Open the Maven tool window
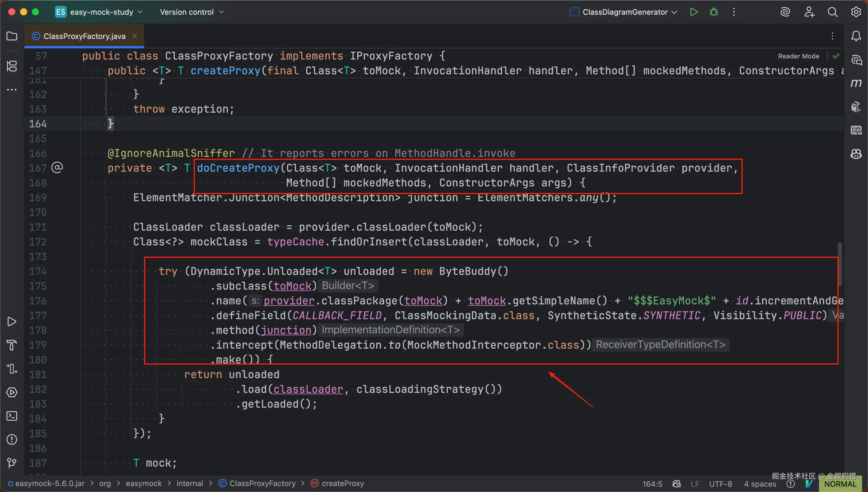The image size is (868, 492). pyautogui.click(x=856, y=83)
